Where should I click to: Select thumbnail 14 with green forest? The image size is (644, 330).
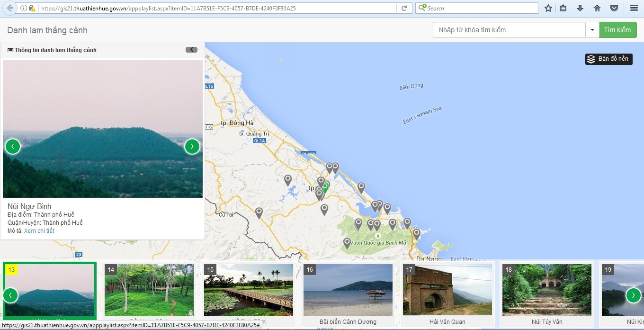point(149,290)
